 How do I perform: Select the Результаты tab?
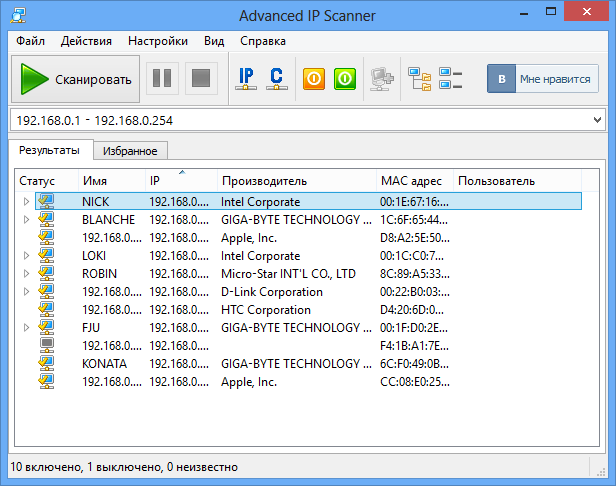(x=50, y=150)
